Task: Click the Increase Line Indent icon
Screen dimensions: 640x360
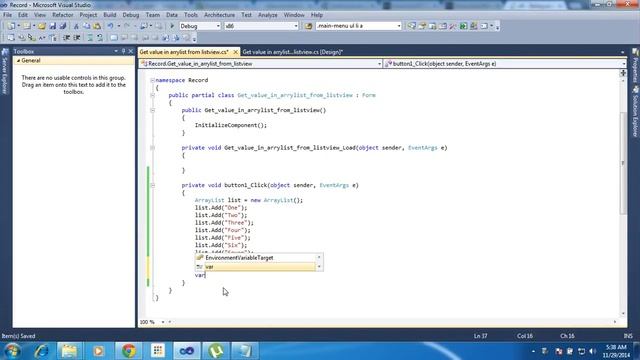Action: coord(77,38)
